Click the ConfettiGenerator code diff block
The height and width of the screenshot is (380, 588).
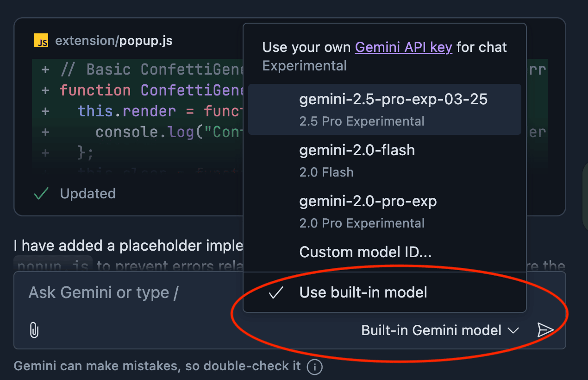139,111
